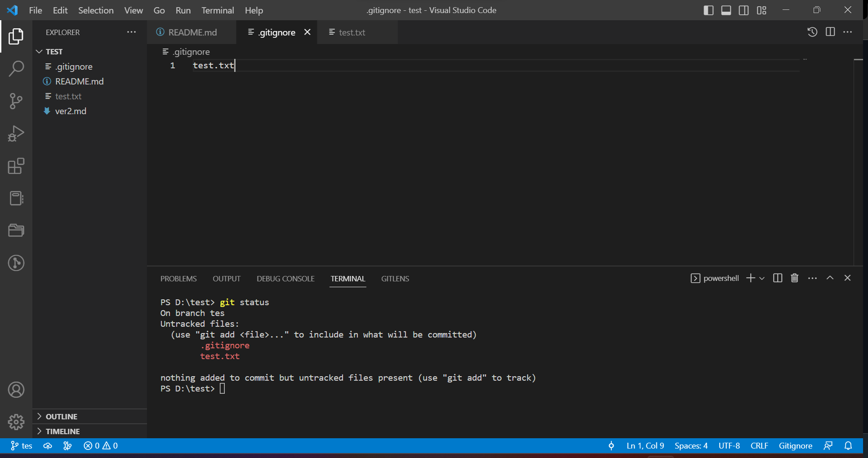Expand the Outline section
Screen dimensions: 868x458
click(x=61, y=416)
